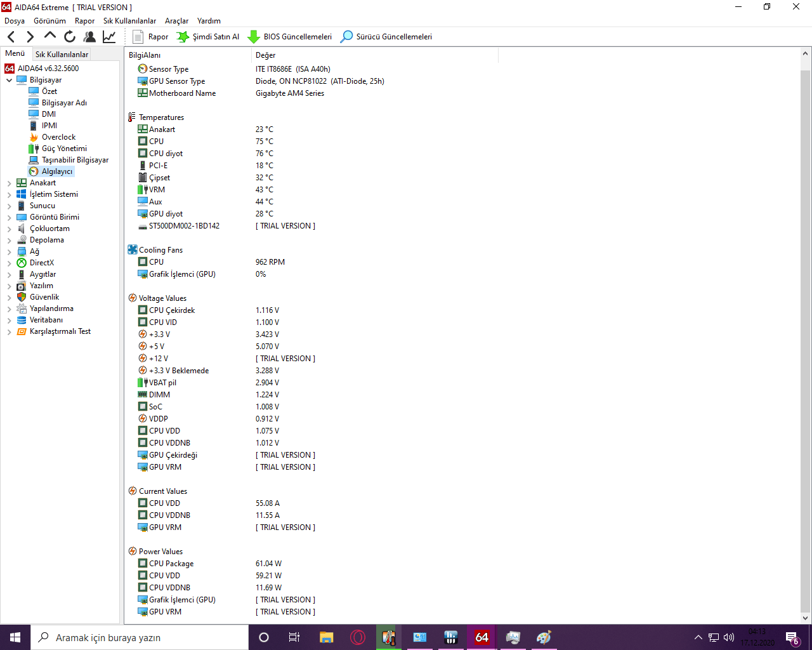Refresh using the circular arrow toolbar icon
Image resolution: width=812 pixels, height=650 pixels.
70,37
